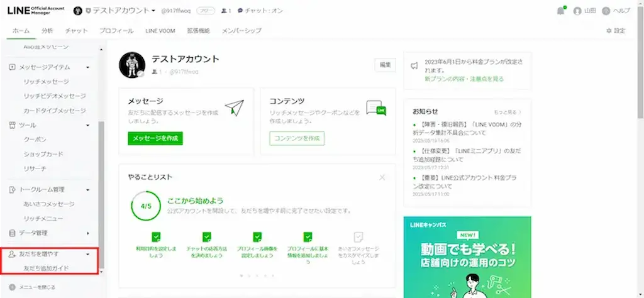The image size is (644, 298).
Task: Click the account avatar beside the テストアカウント dropdown
Action: 77,11
